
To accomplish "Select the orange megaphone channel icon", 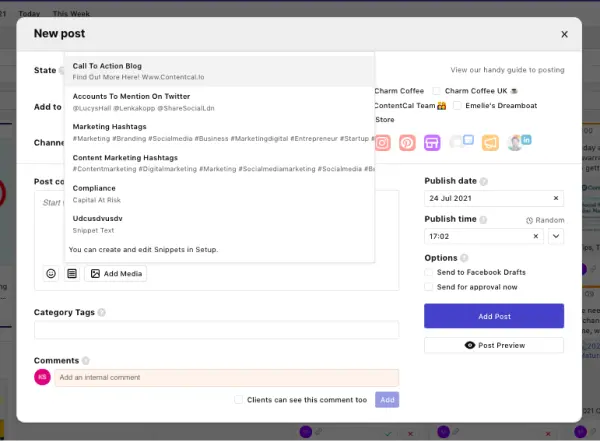I will pos(490,143).
